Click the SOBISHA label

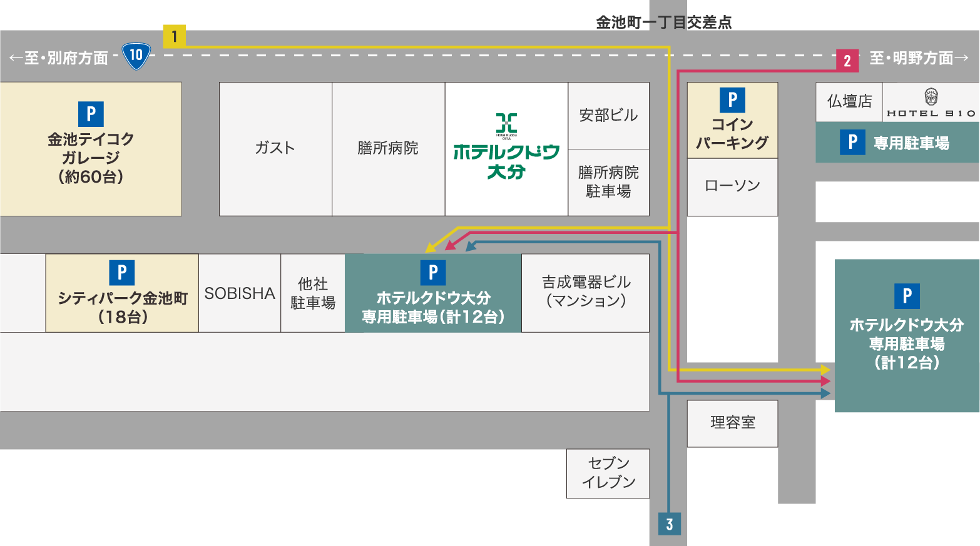240,293
